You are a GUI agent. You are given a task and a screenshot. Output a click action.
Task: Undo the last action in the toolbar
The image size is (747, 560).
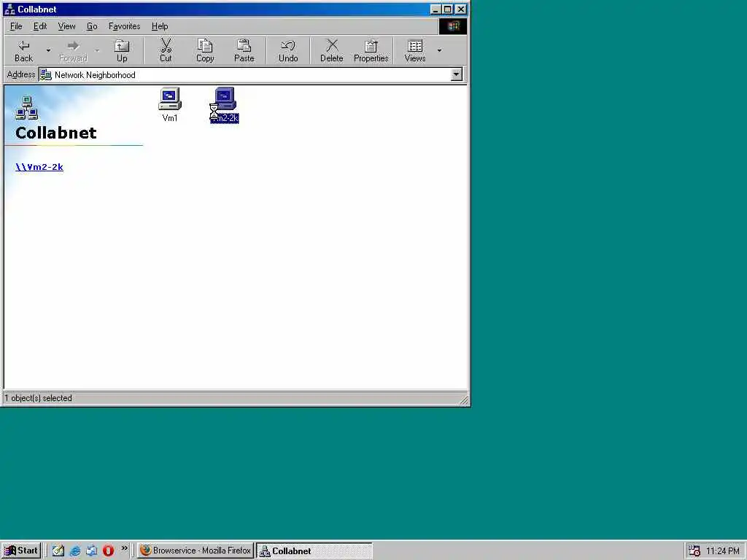click(x=288, y=51)
